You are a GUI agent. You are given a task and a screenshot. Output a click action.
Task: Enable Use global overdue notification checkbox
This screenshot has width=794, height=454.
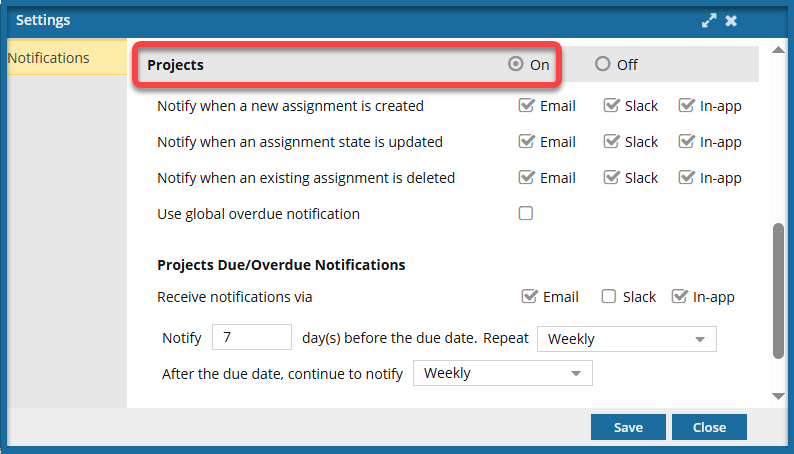526,214
